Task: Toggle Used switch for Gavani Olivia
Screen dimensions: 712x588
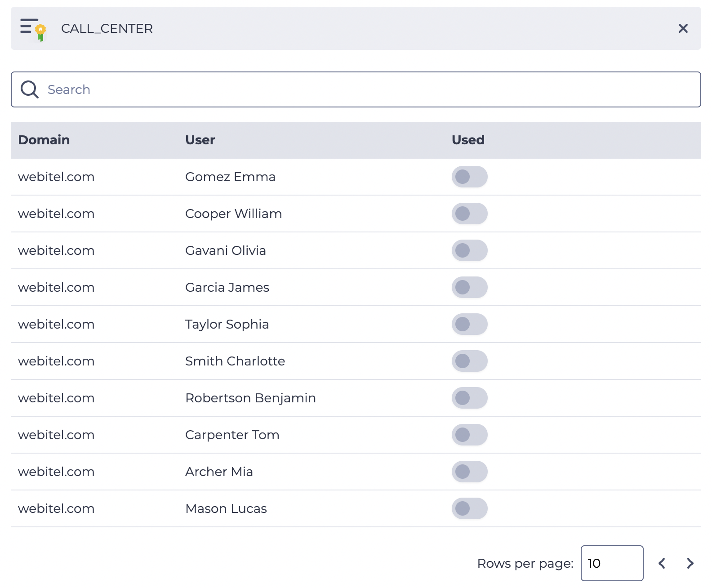Action: tap(469, 250)
